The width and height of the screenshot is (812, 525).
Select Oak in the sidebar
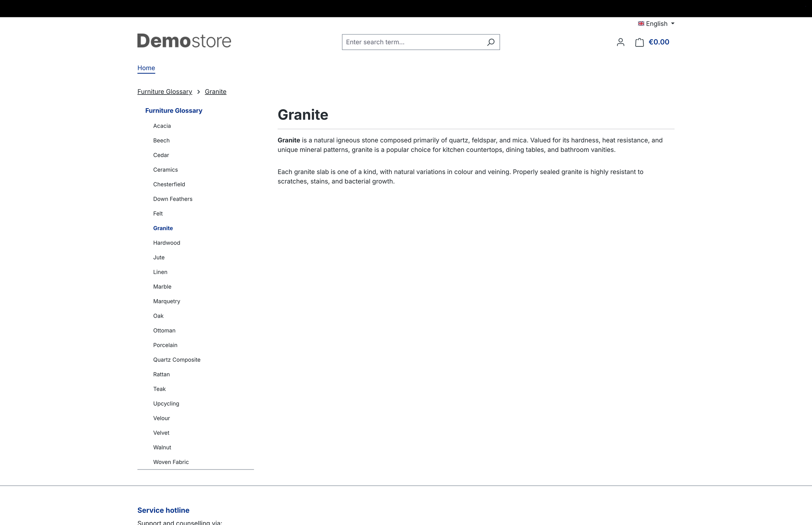click(x=158, y=316)
